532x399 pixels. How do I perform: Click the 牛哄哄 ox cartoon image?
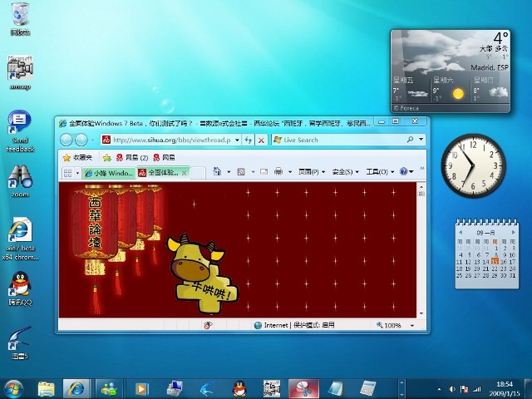tap(202, 273)
